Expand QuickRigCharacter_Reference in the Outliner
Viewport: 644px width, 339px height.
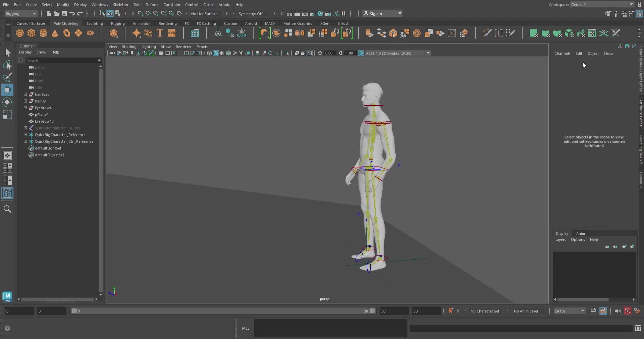click(25, 135)
